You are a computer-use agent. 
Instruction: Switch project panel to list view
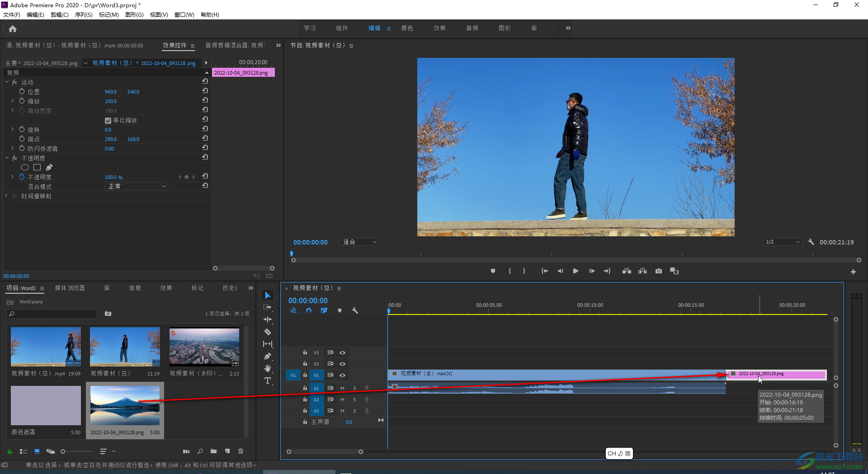pyautogui.click(x=24, y=451)
